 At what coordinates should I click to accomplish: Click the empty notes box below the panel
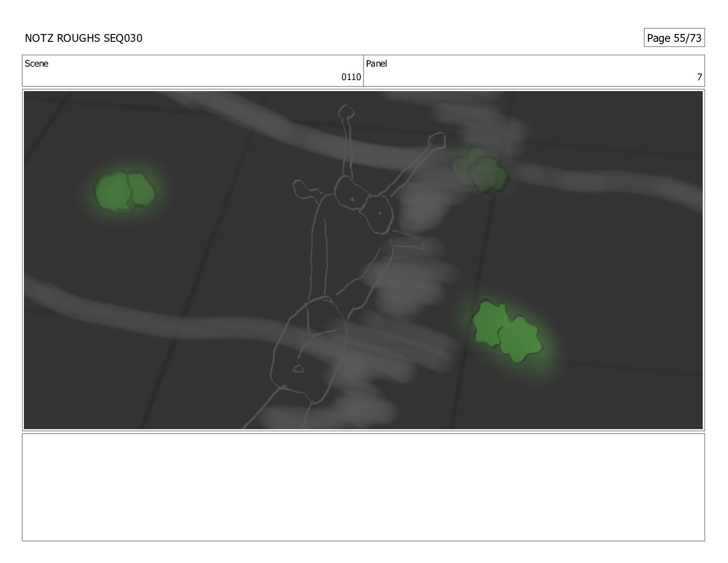[363, 487]
